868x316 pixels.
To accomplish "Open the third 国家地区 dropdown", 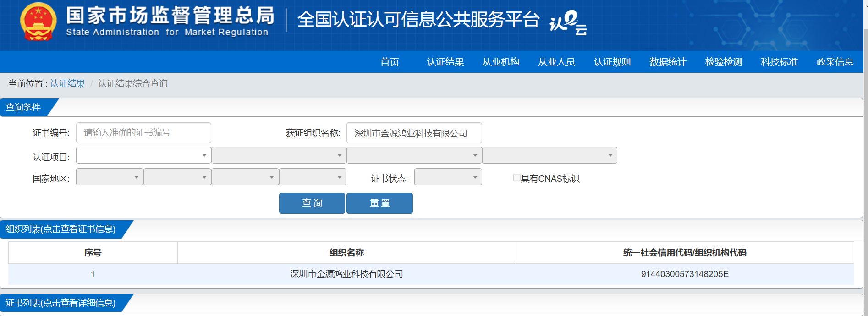I will tap(245, 177).
